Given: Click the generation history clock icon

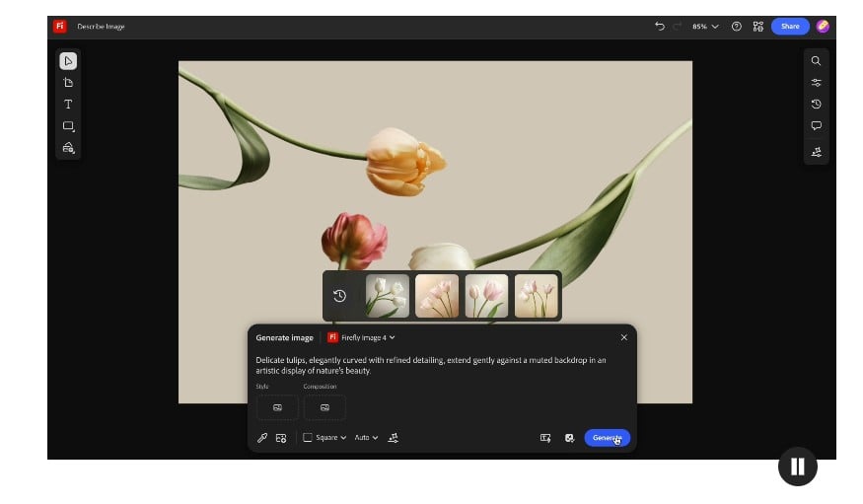Looking at the screenshot, I should (x=340, y=296).
